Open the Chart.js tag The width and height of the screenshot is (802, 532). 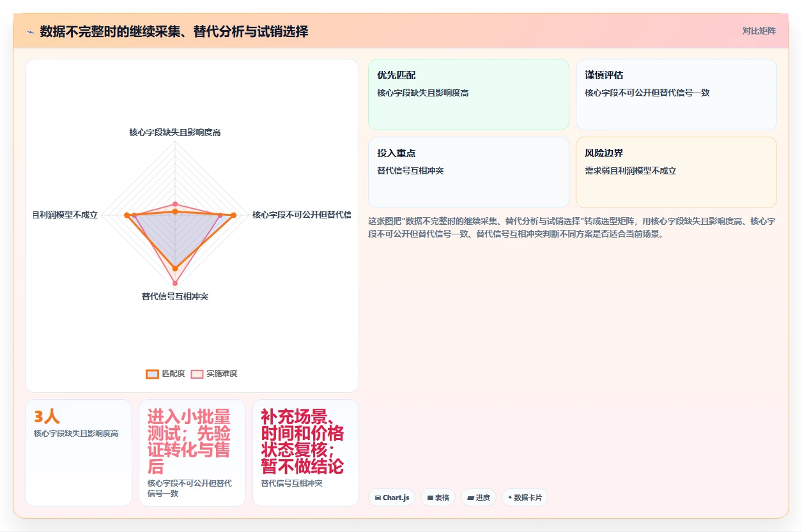tap(392, 498)
